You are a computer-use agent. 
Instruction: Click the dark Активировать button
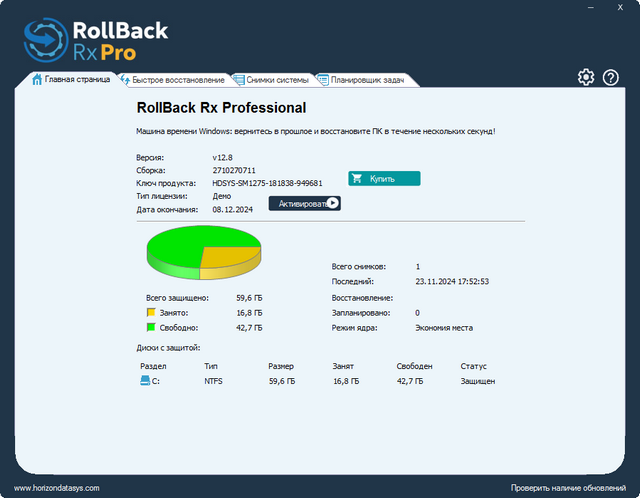(304, 203)
